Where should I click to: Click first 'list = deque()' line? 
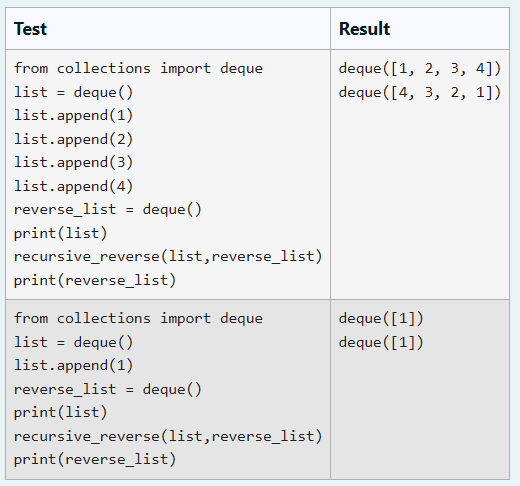pyautogui.click(x=74, y=92)
